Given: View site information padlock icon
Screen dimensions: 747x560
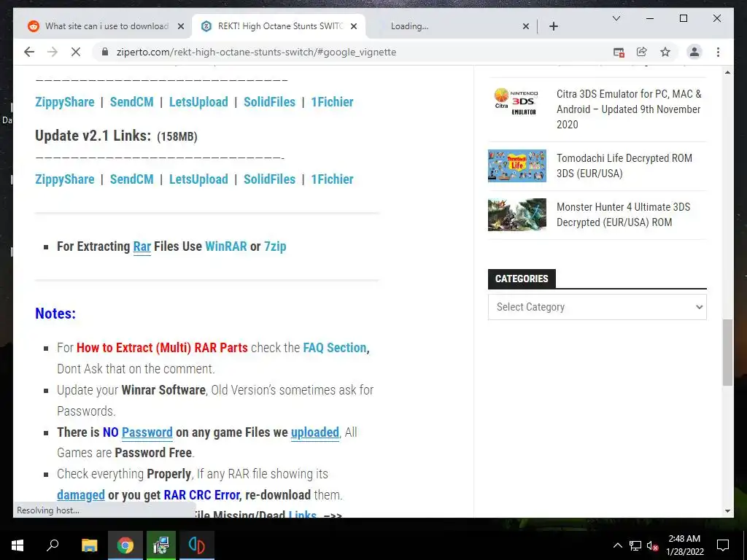Looking at the screenshot, I should click(x=105, y=52).
